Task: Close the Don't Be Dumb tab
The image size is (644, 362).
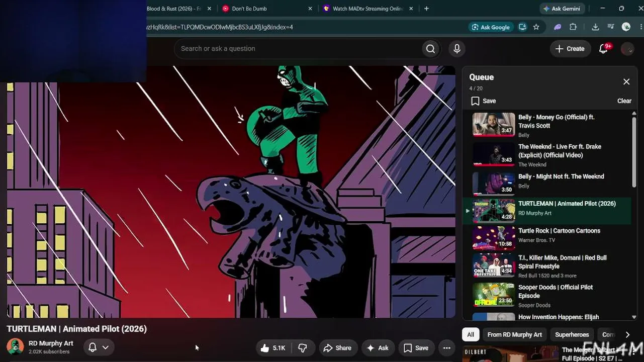Action: (x=310, y=9)
